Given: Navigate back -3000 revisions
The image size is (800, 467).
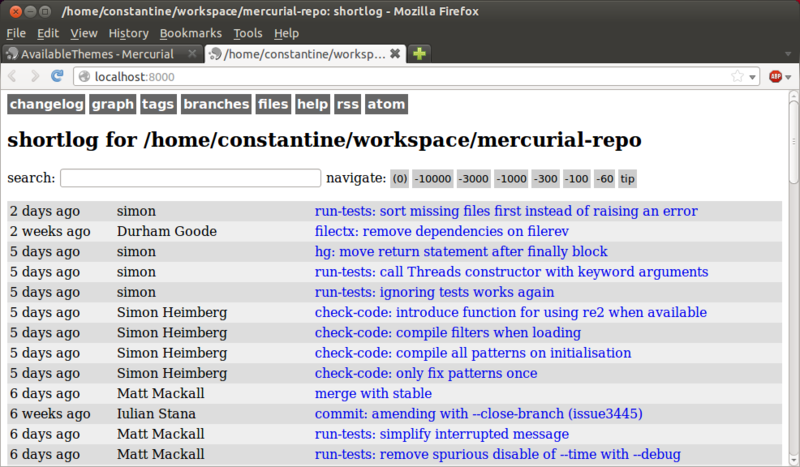Looking at the screenshot, I should (x=473, y=179).
